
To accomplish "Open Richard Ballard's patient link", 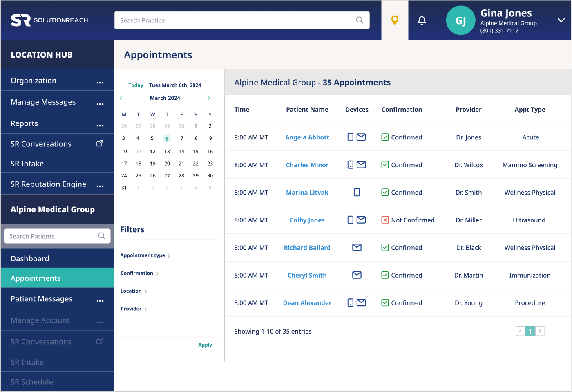I will tap(307, 248).
